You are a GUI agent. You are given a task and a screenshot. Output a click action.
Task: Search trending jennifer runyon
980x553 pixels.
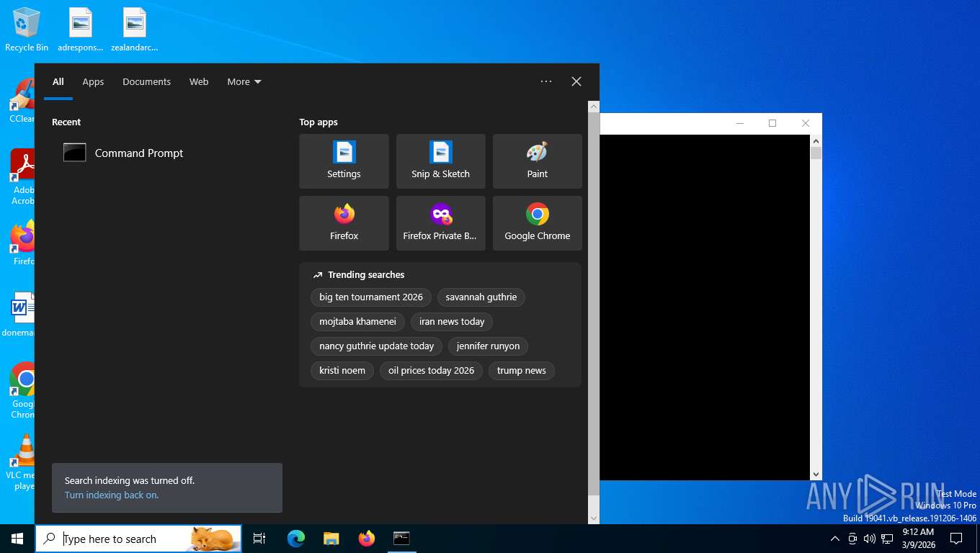coord(488,346)
